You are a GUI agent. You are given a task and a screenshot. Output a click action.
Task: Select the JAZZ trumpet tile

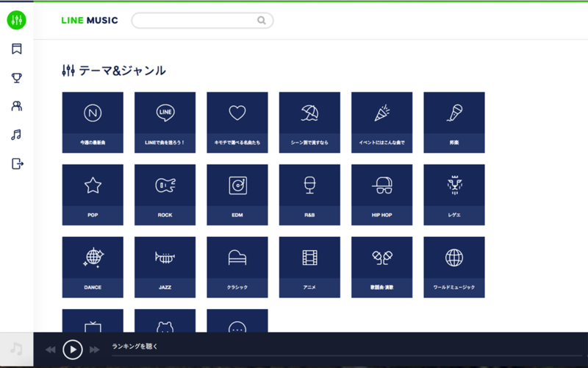click(x=165, y=267)
